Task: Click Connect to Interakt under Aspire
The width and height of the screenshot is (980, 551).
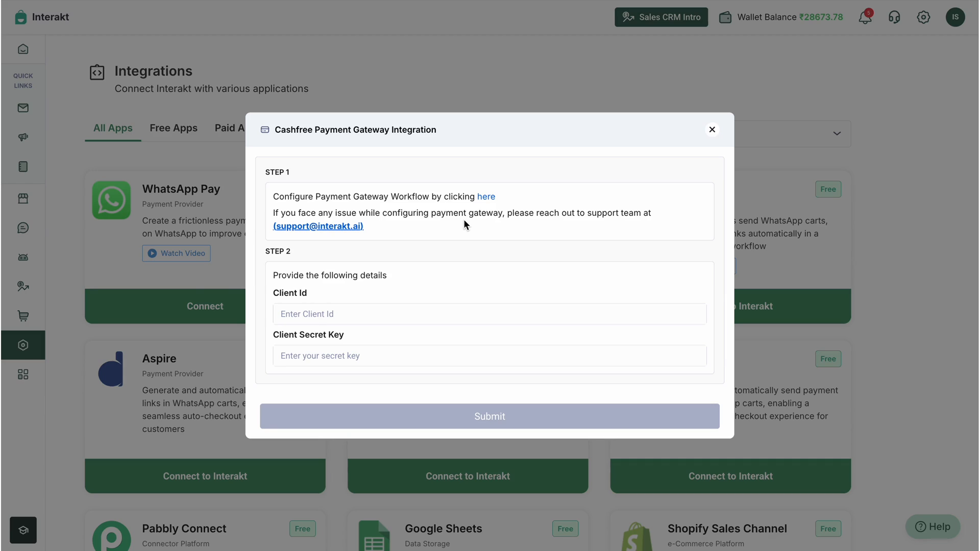Action: 205,476
